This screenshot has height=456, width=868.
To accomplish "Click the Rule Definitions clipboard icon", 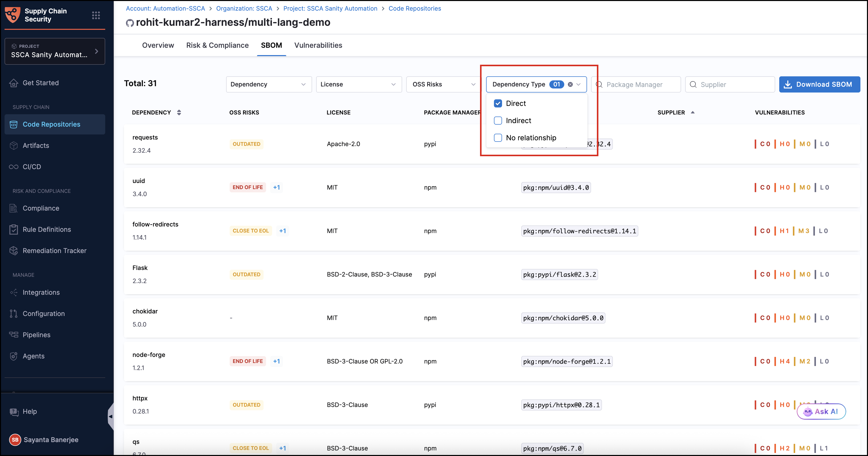I will tap(13, 229).
